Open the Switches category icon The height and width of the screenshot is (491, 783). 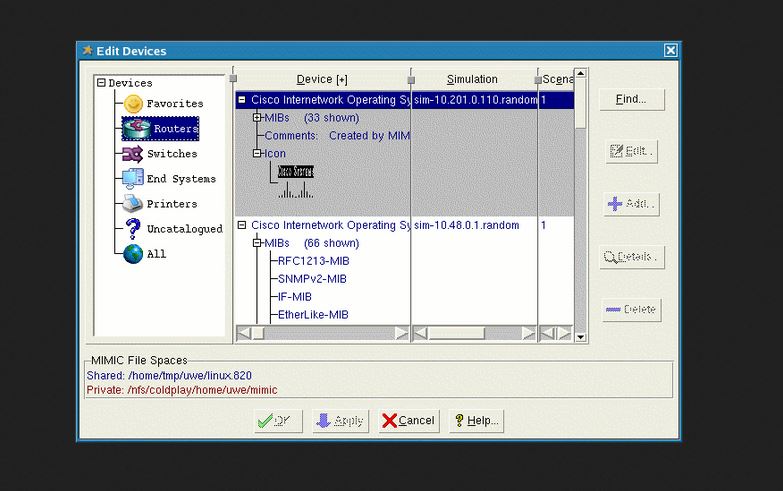tap(133, 154)
